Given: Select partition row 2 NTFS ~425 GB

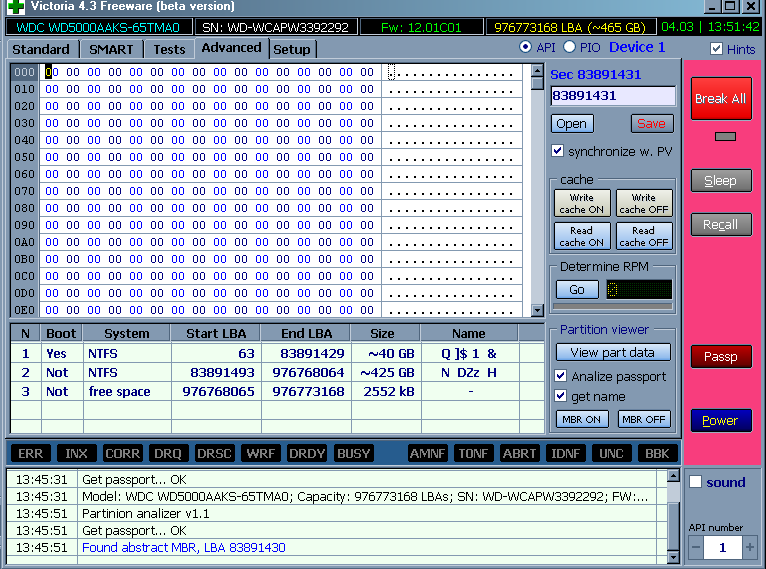Looking at the screenshot, I should pyautogui.click(x=277, y=373).
